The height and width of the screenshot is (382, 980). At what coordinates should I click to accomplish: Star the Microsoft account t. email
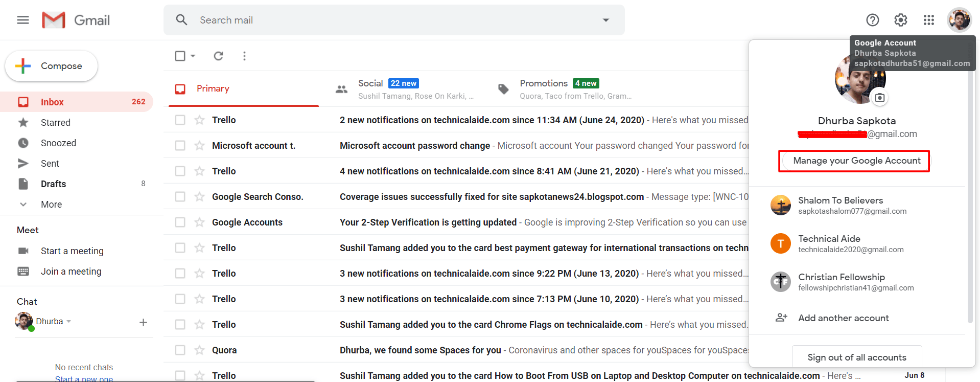[x=199, y=146]
